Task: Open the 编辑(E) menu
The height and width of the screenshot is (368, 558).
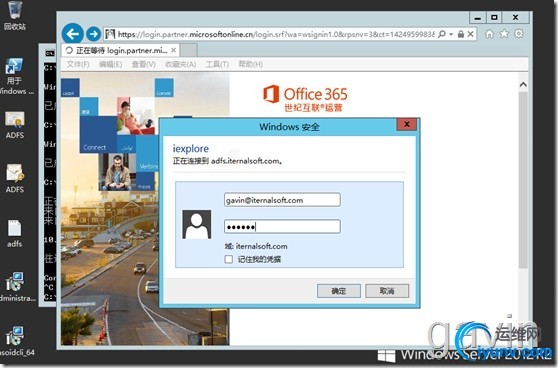Action: tap(110, 64)
